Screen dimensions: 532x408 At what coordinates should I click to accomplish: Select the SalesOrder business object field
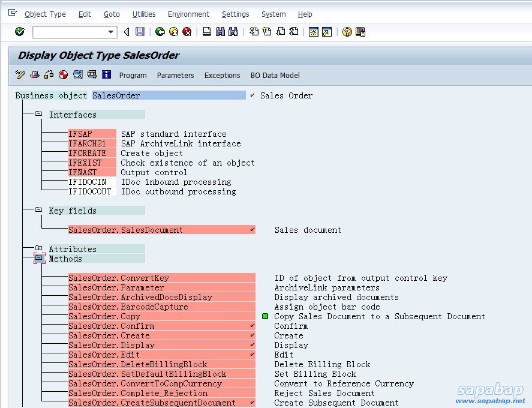tap(169, 95)
